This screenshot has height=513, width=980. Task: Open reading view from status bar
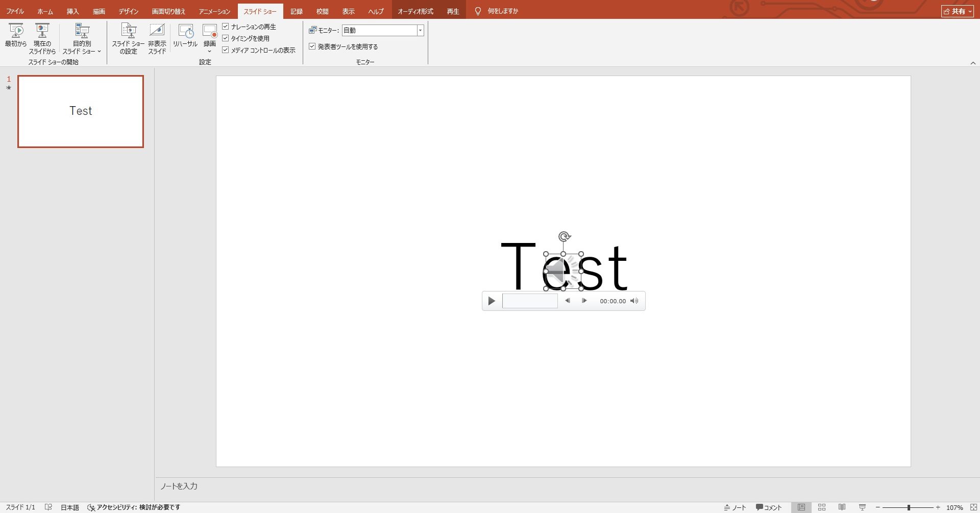[x=842, y=507]
